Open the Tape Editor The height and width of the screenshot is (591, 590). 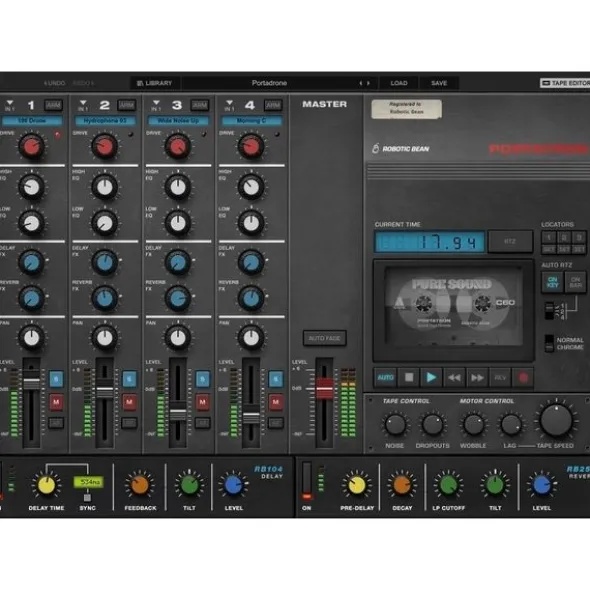[565, 83]
